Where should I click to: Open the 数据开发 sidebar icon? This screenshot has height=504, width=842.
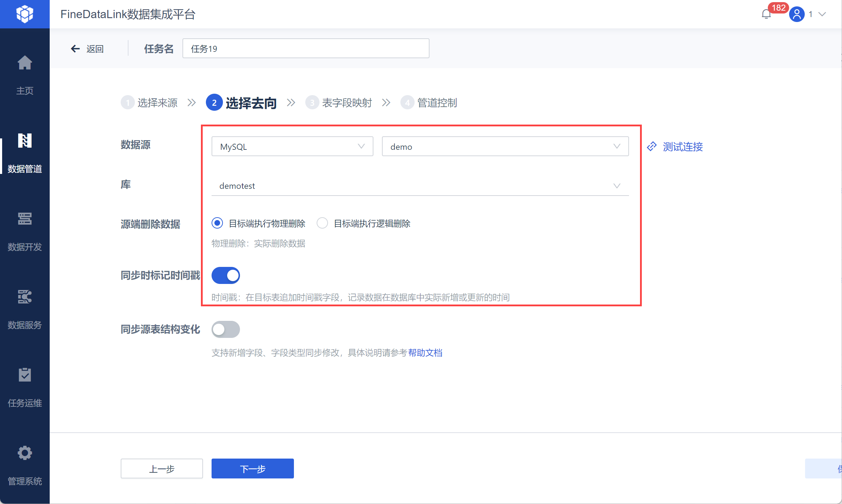[24, 219]
